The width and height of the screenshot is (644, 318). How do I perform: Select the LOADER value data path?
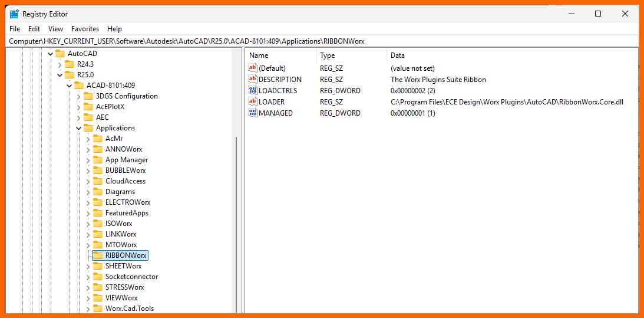(507, 101)
